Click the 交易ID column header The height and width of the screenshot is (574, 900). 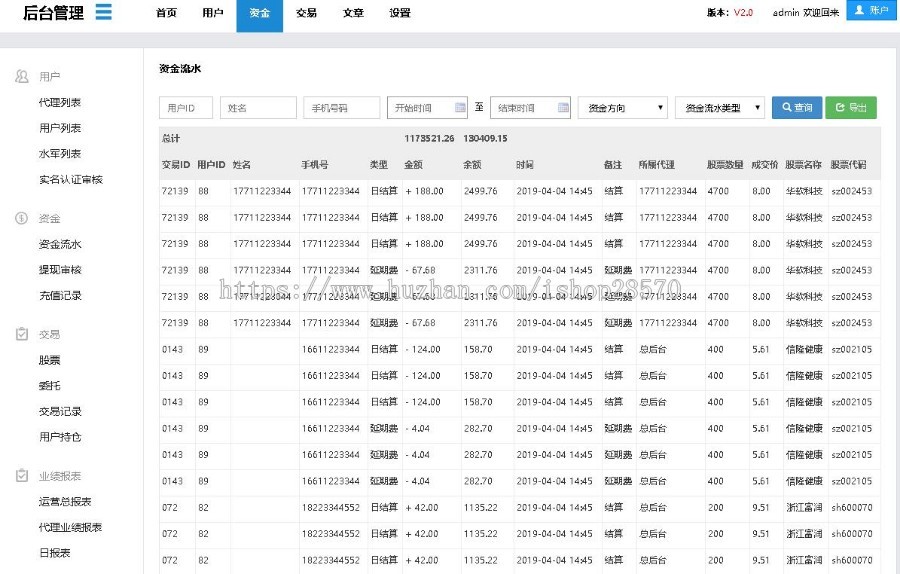pos(176,165)
